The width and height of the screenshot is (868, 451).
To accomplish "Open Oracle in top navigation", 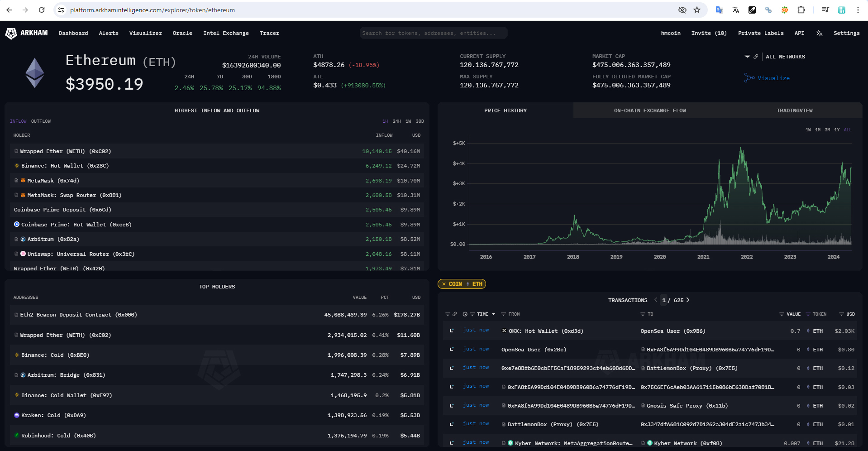I will tap(182, 33).
